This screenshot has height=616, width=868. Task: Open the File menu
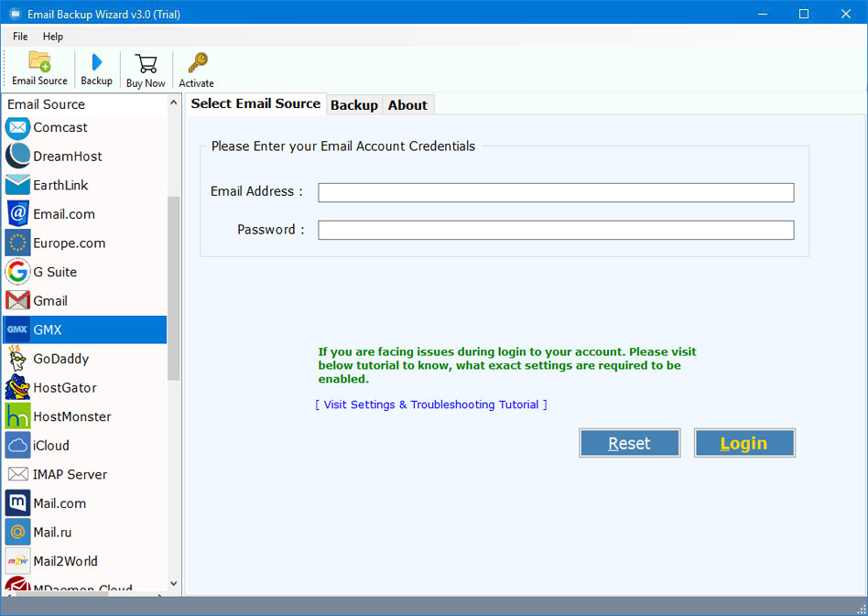(20, 37)
